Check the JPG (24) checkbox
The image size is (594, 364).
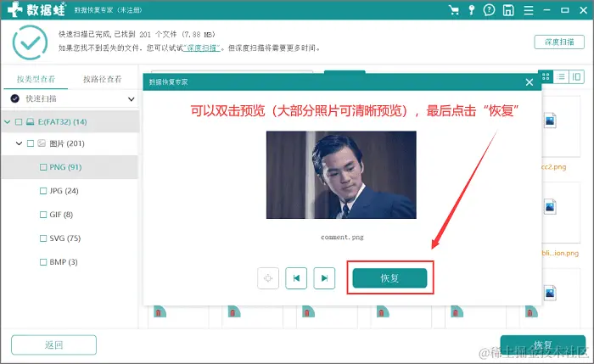[43, 191]
